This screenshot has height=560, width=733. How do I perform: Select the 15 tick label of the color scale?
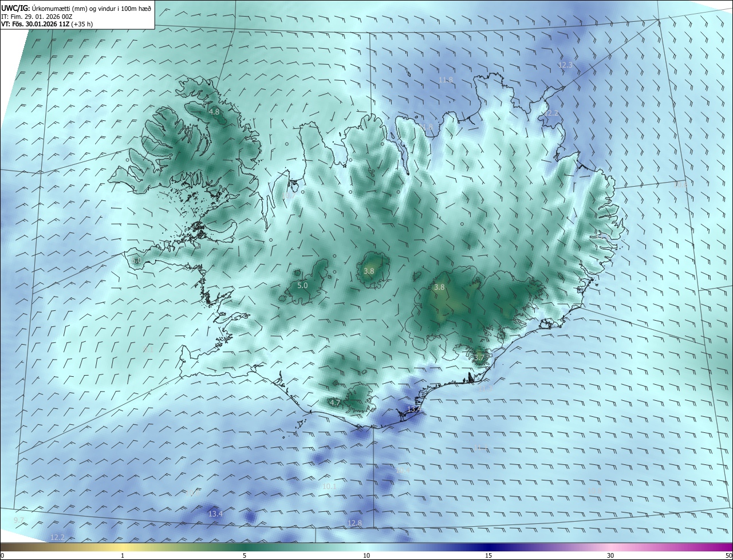click(488, 555)
